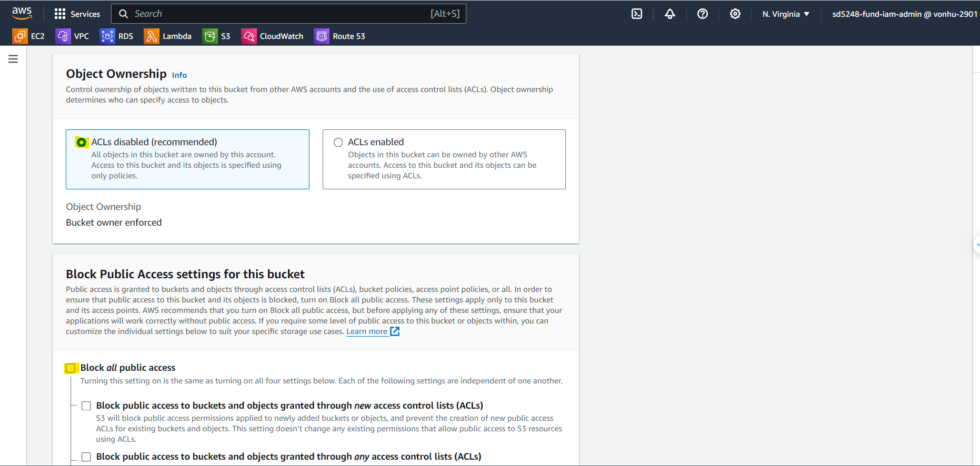Check block public access via new ACLs
The width and height of the screenshot is (980, 466).
point(86,406)
